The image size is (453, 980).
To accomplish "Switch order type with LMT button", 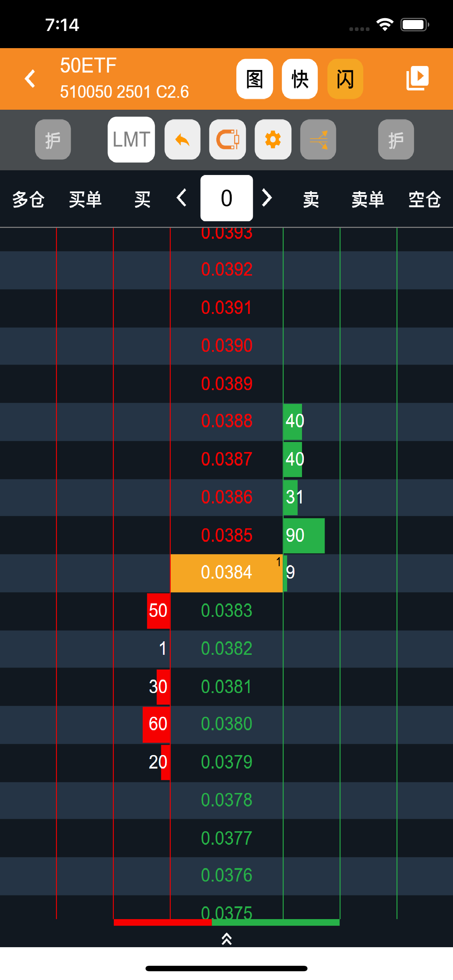I will (x=131, y=139).
